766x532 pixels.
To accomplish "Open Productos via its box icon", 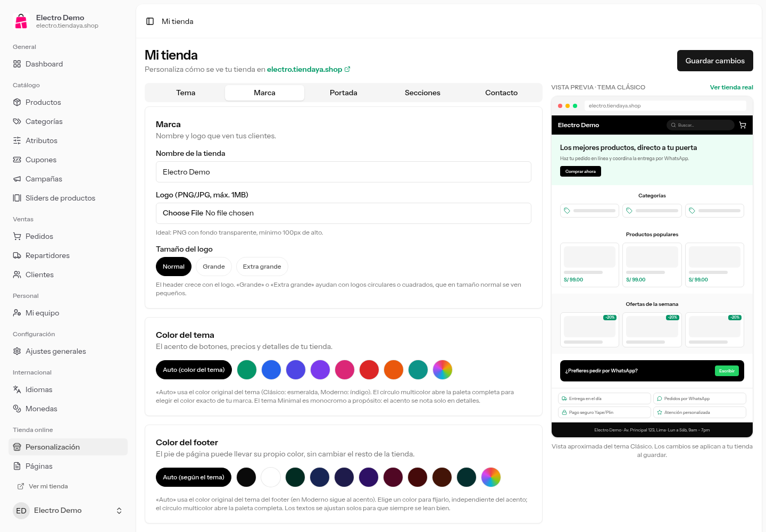I will [x=17, y=102].
